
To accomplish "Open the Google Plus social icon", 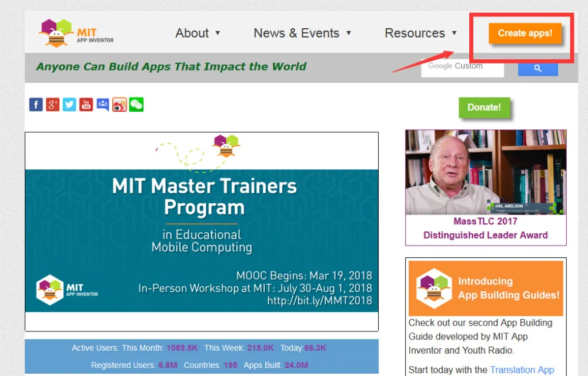I will pos(52,105).
